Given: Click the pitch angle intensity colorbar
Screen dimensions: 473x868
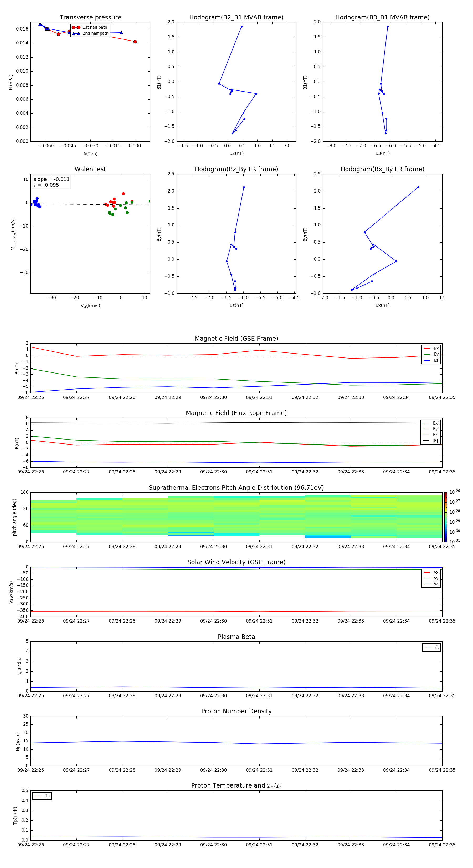Looking at the screenshot, I should click(446, 517).
